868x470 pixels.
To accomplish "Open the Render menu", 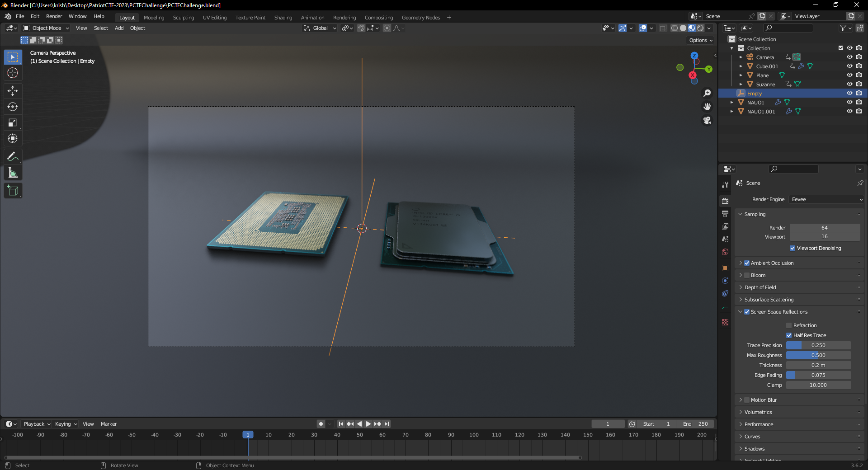I will [x=54, y=16].
